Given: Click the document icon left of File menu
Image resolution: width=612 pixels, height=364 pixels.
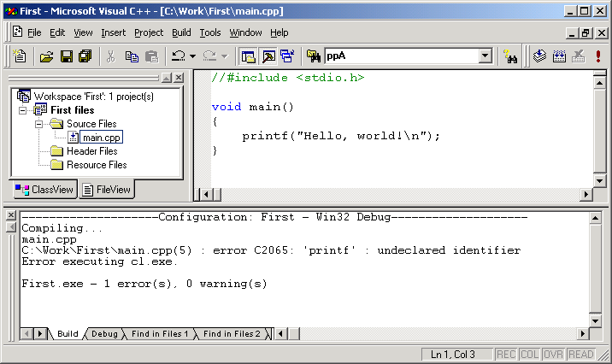Looking at the screenshot, I should click(17, 32).
